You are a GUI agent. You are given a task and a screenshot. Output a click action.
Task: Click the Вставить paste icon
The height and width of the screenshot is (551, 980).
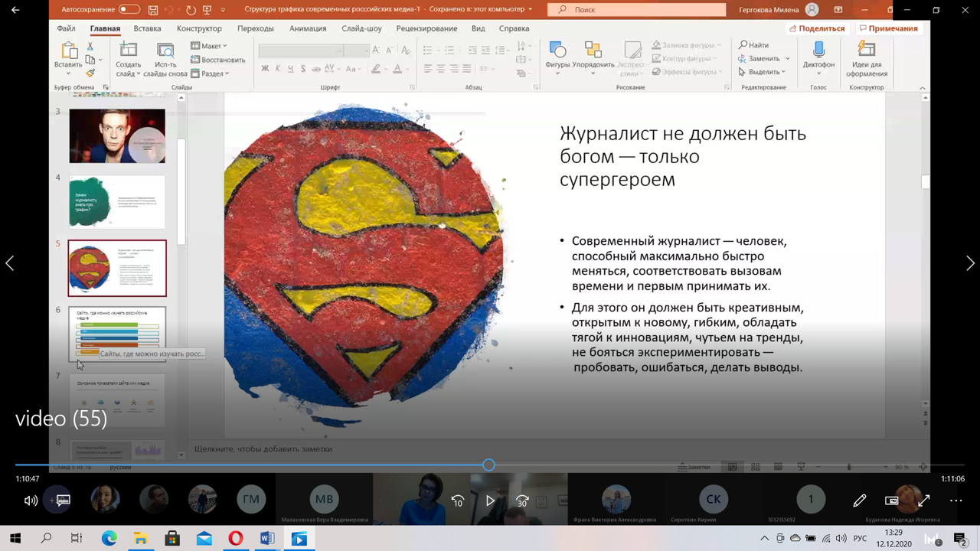(68, 51)
